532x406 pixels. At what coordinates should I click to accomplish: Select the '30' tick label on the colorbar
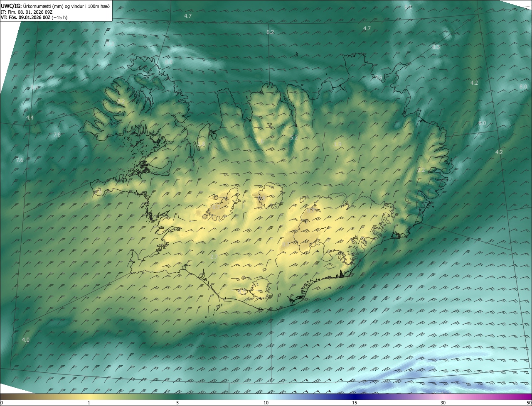[443, 403]
